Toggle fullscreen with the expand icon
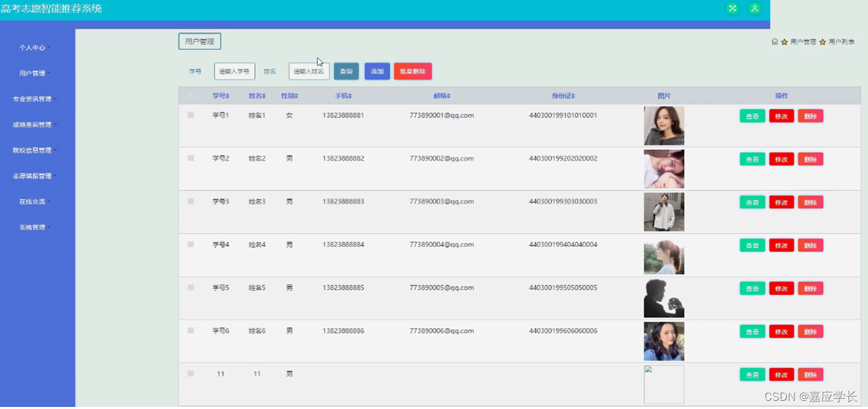This screenshot has height=409, width=868. click(x=732, y=8)
